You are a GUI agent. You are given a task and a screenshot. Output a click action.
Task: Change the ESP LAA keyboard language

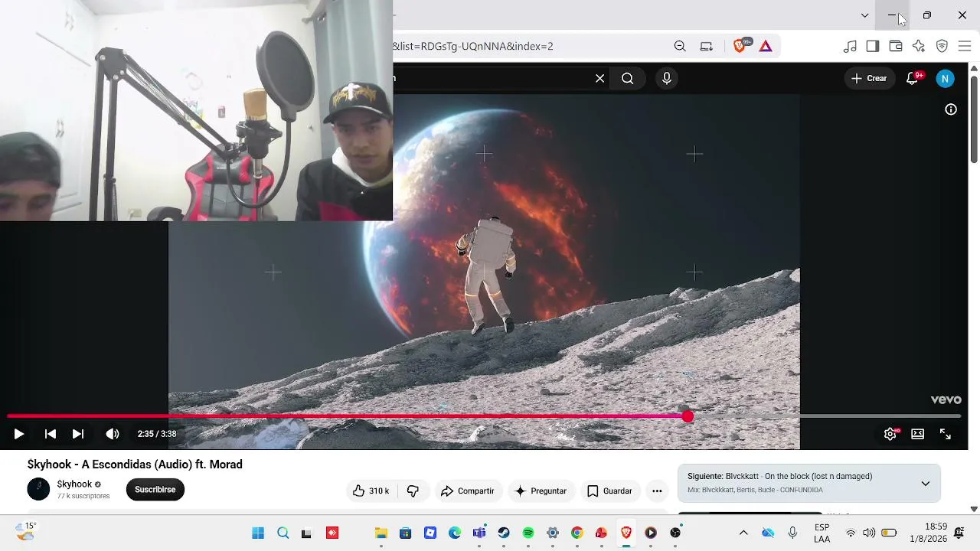822,533
